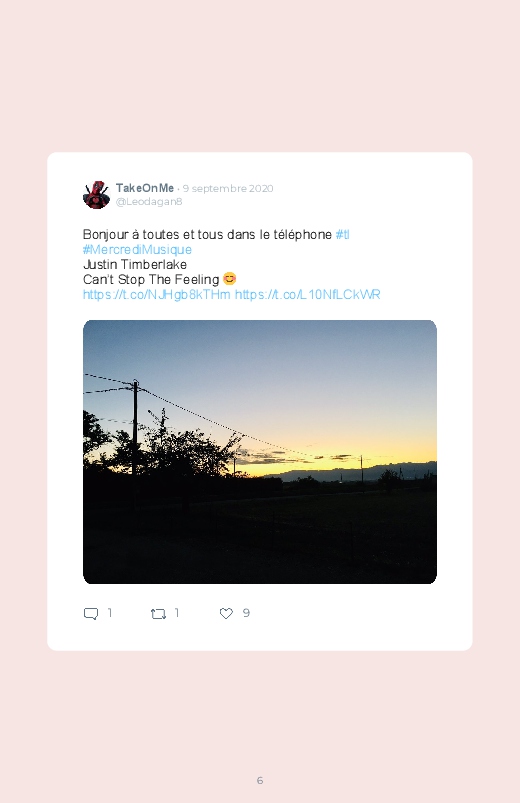Click the Justin Timberlake text line
Viewport: 520px width, 803px height.
(x=135, y=265)
